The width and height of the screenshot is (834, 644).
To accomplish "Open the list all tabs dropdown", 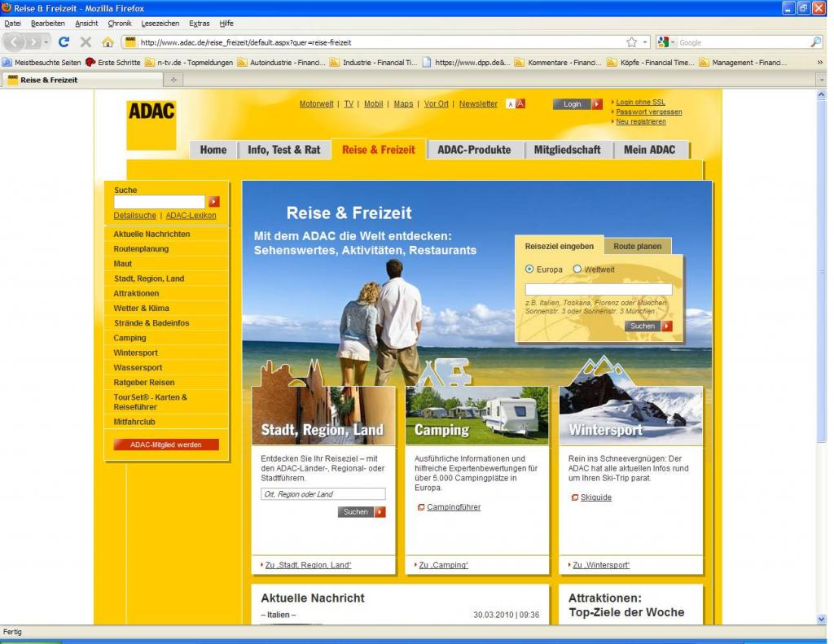I will tap(822, 80).
